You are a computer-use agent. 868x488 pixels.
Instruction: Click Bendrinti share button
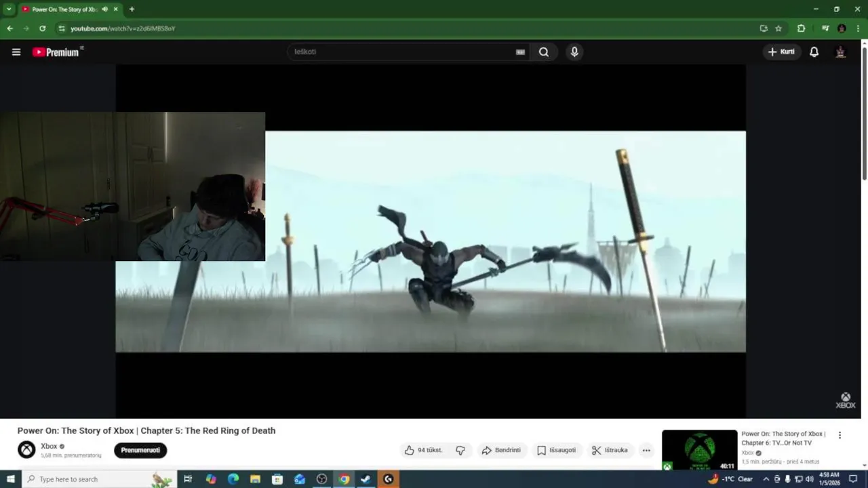coord(501,450)
